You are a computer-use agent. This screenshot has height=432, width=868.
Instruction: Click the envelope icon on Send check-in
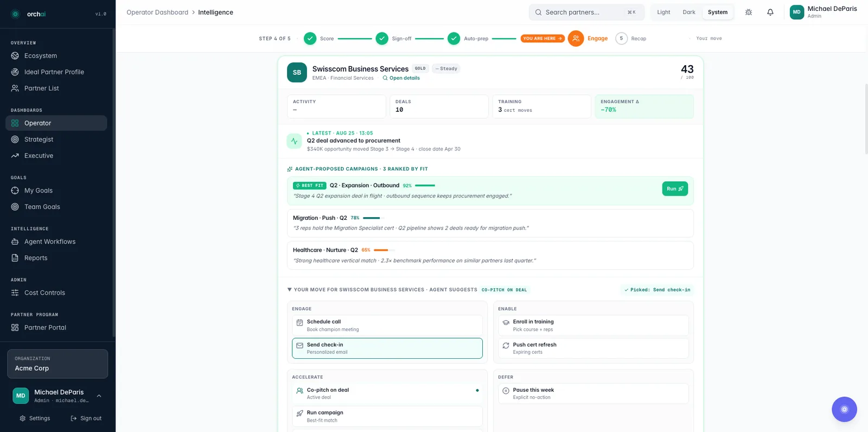[299, 345]
